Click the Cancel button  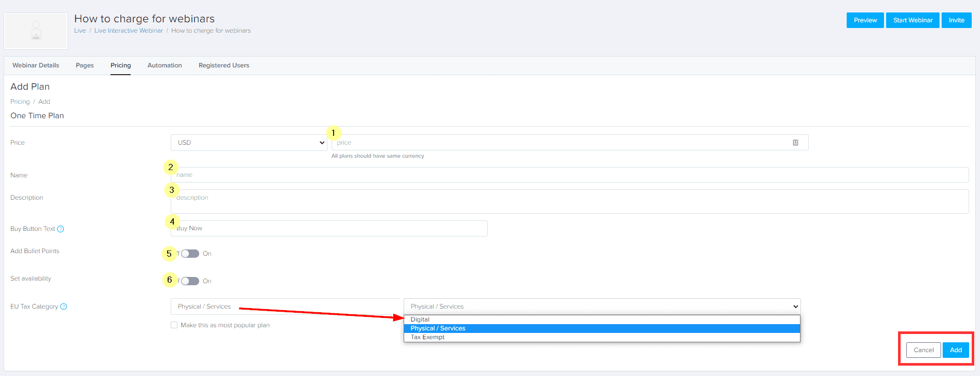(923, 350)
